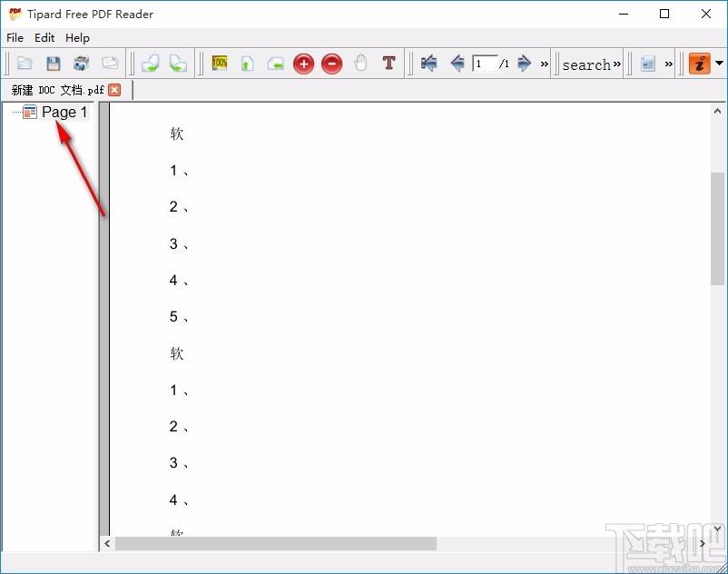Select the Hand pan tool

coord(360,64)
